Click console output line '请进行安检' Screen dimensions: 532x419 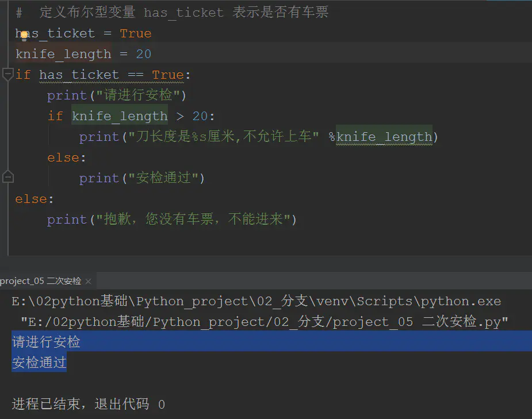coord(46,342)
